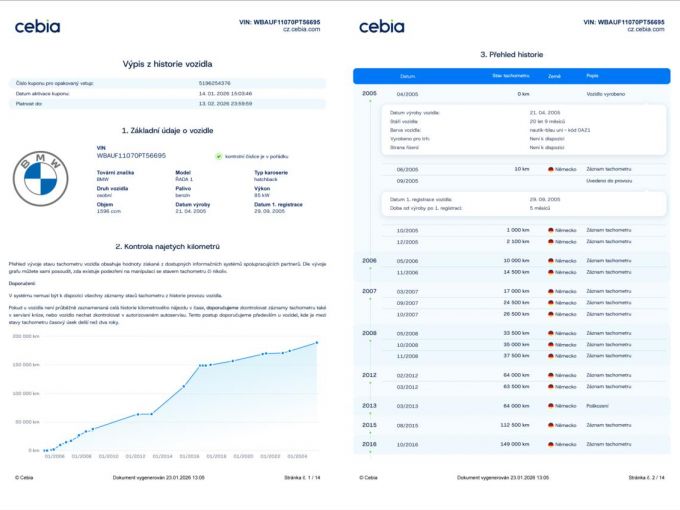Click the German flag in the 10/2016 row
This screenshot has height=510, width=680.
coord(552,443)
